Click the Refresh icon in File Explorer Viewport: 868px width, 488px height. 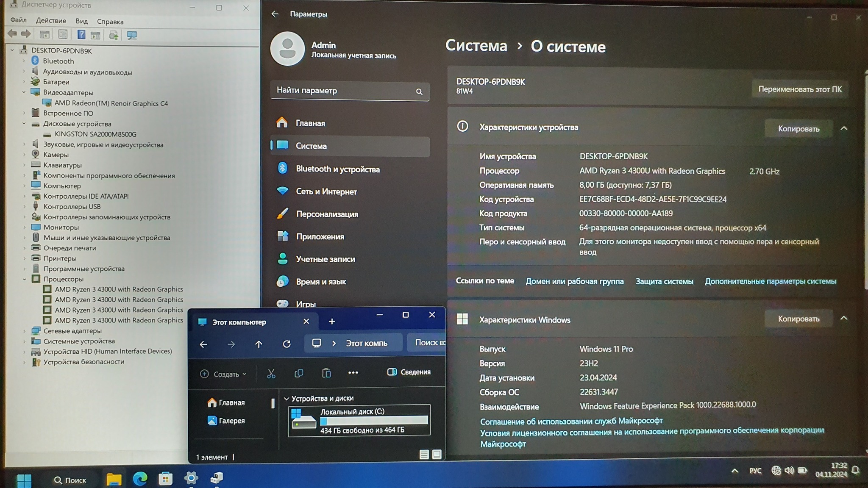click(287, 344)
